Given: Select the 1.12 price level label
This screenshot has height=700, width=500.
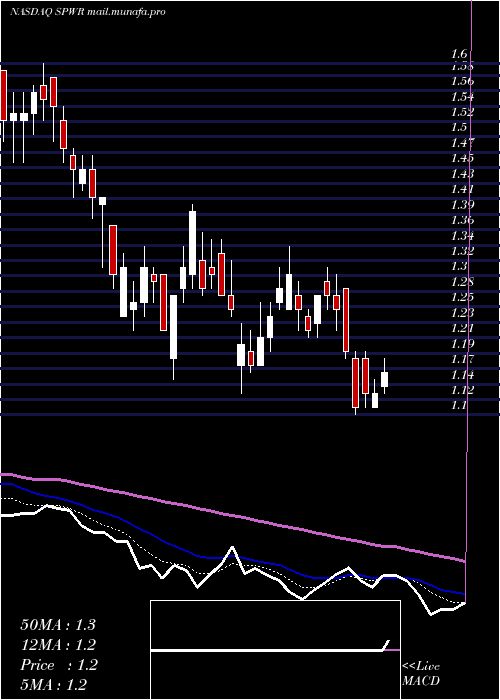Looking at the screenshot, I should (x=462, y=390).
